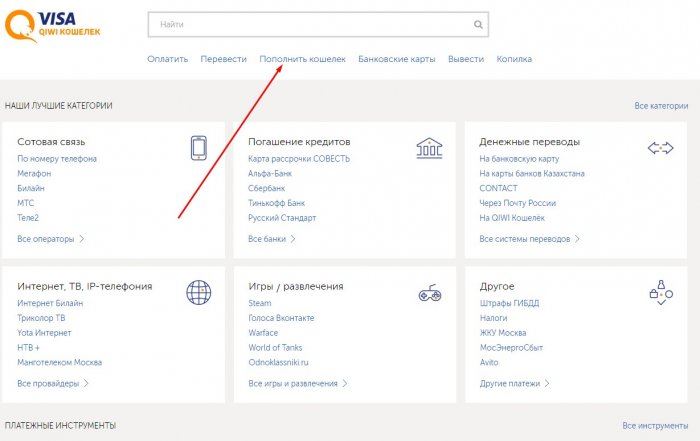The width and height of the screenshot is (700, 441).
Task: Expand Все провайдеры chevron
Action: (x=86, y=383)
